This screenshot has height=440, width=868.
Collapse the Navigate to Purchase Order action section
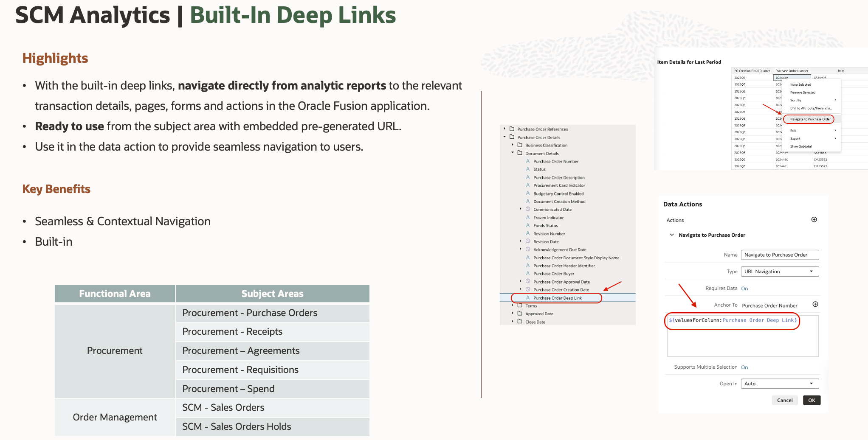(x=672, y=235)
